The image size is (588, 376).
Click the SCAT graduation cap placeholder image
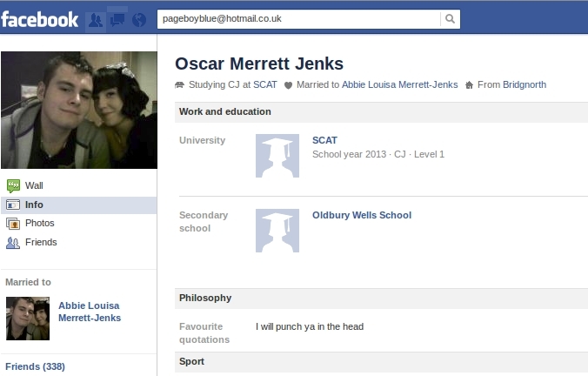click(277, 156)
